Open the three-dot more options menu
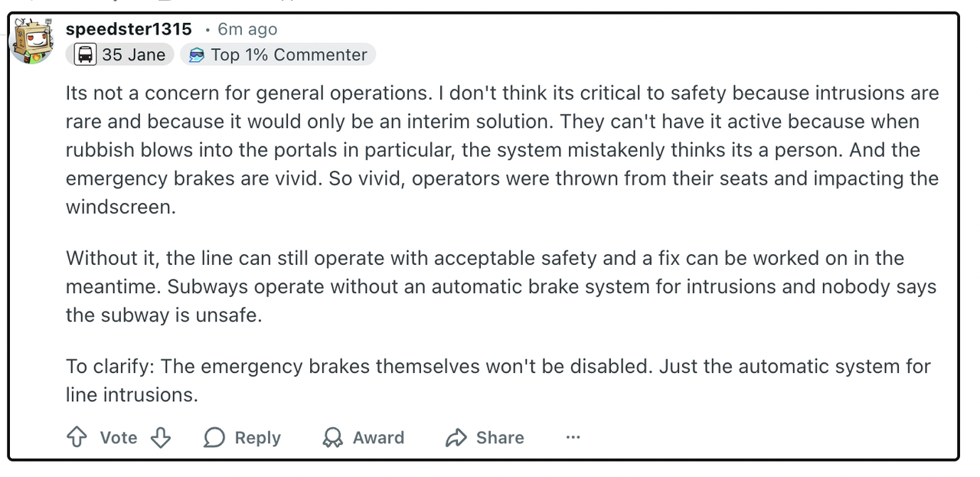 click(573, 437)
